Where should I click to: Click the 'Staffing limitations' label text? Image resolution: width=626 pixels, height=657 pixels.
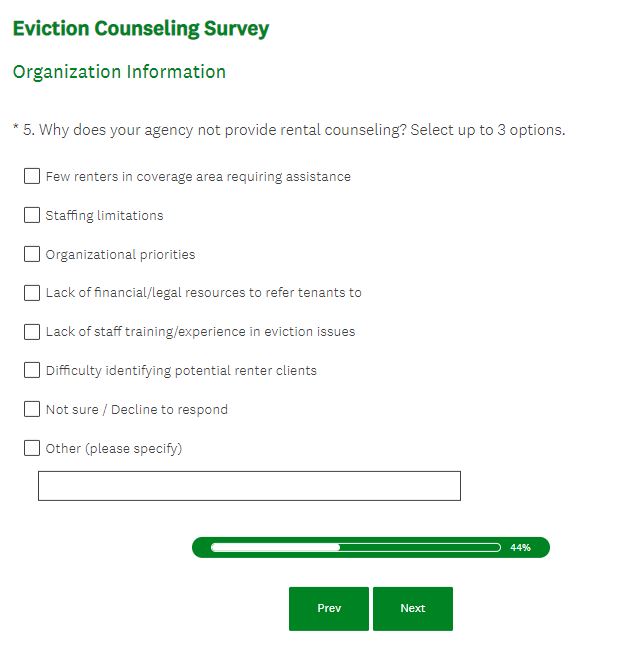coord(104,215)
